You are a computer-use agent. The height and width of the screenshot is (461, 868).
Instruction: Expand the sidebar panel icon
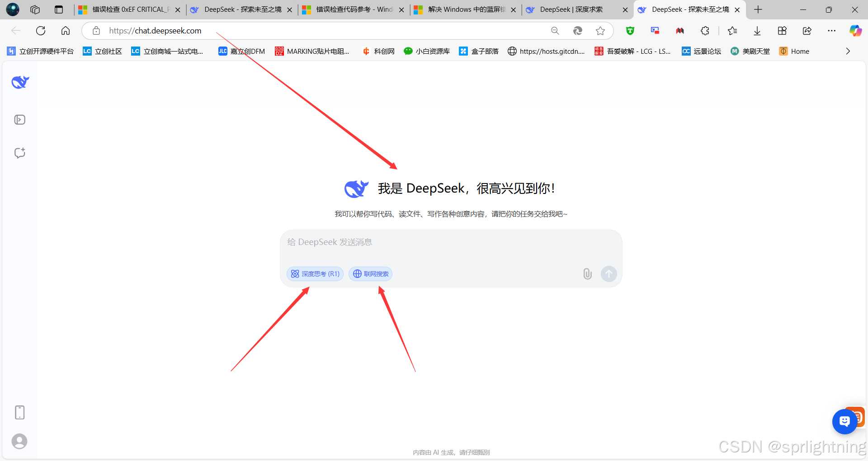coord(20,120)
